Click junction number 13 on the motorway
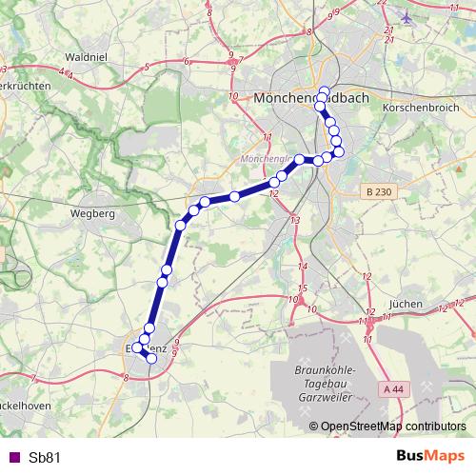The height and width of the screenshot is (476, 476). coord(295,220)
